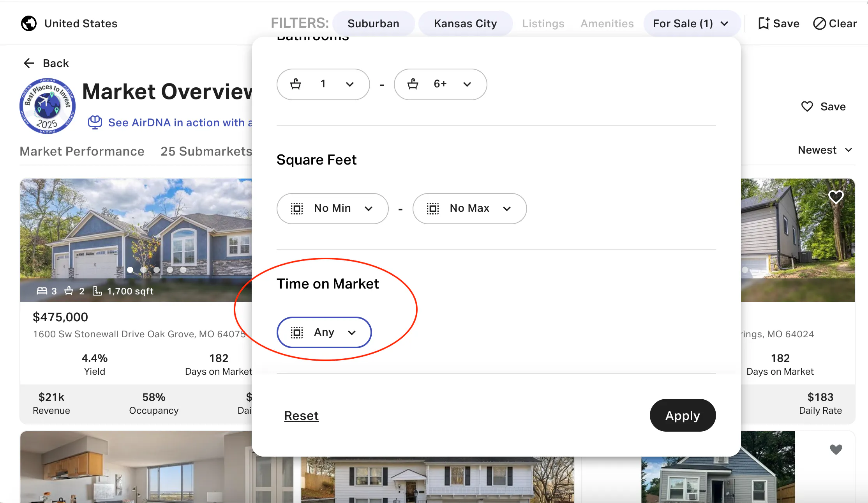Viewport: 868px width, 503px height.
Task: Click the Back arrow icon
Action: [x=29, y=63]
